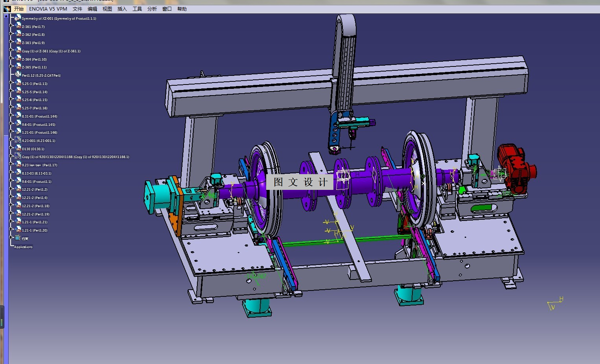The image size is (600, 364).
Task: Click the 4.23-001 component icon
Action: pyautogui.click(x=18, y=140)
